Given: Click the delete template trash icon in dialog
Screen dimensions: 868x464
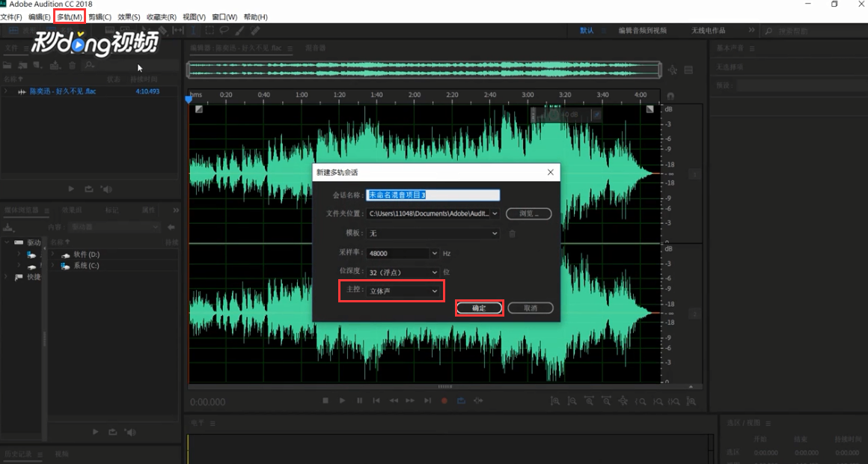Looking at the screenshot, I should (x=512, y=233).
